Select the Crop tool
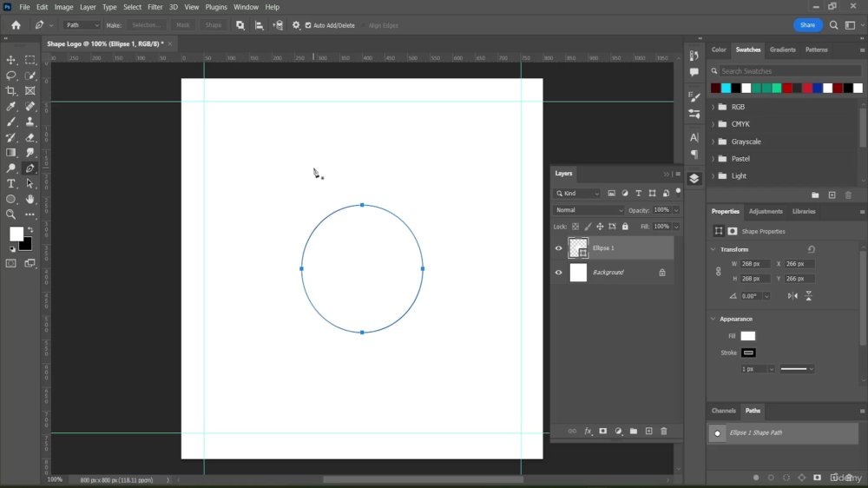This screenshot has height=488, width=868. coord(11,91)
